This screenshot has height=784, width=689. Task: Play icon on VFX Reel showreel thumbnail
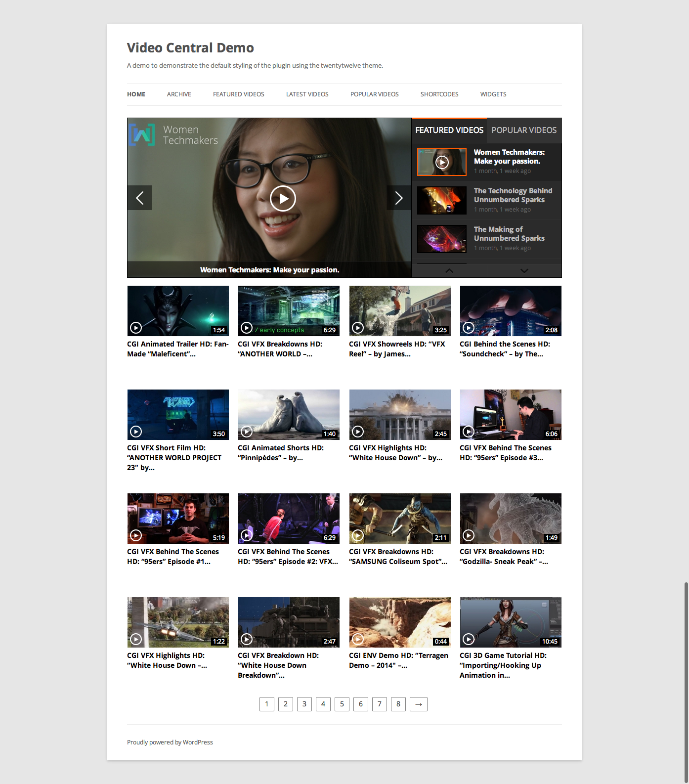(358, 328)
